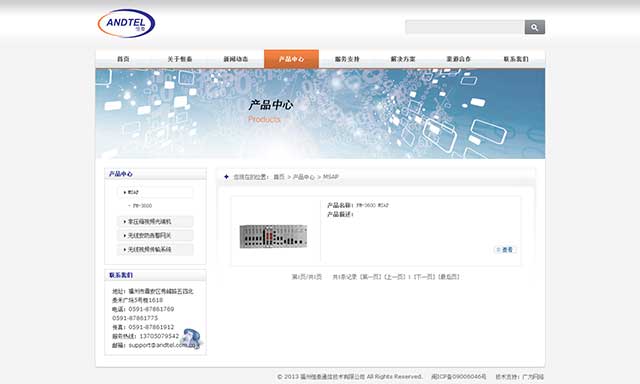Open the 首页 nav menu item
This screenshot has height=384, width=640.
(123, 59)
